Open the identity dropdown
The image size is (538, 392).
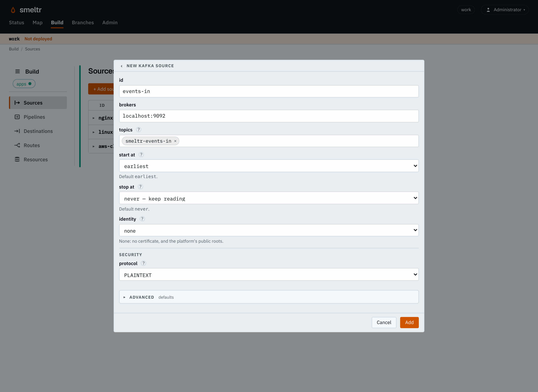[x=269, y=230]
